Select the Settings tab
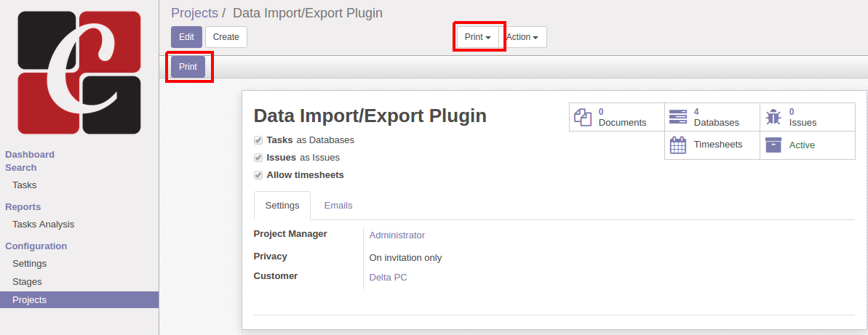 pos(282,206)
